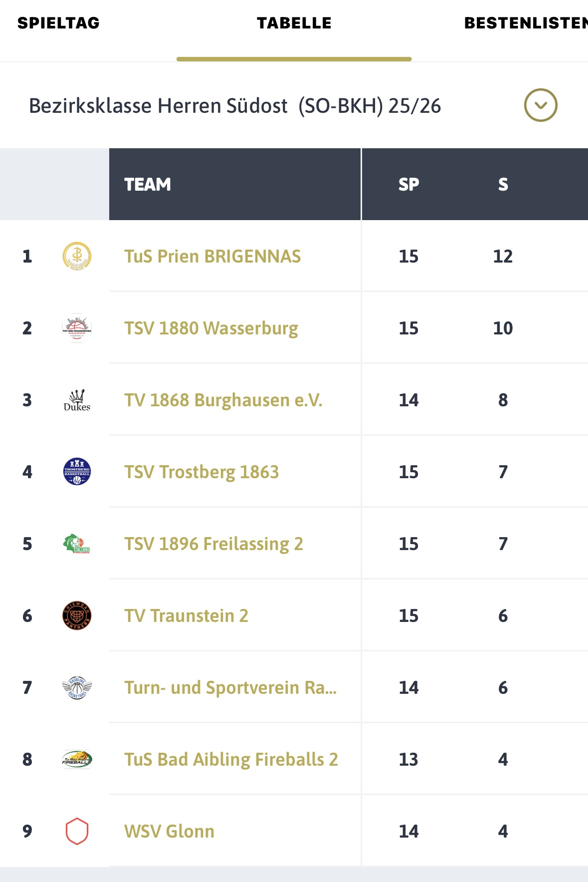Screen dimensions: 588x882
Task: Click the WSV Glonn red shield placeholder
Action: pyautogui.click(x=77, y=831)
